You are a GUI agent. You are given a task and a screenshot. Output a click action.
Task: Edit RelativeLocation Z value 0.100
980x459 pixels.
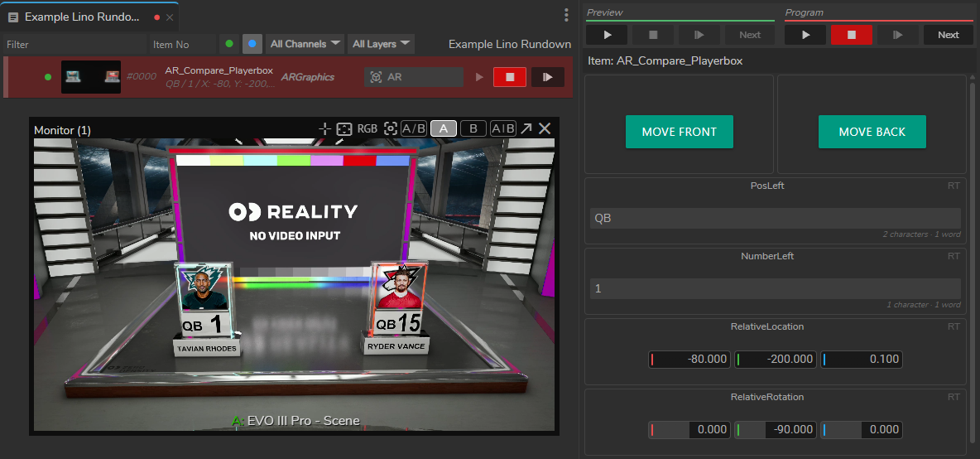click(862, 359)
